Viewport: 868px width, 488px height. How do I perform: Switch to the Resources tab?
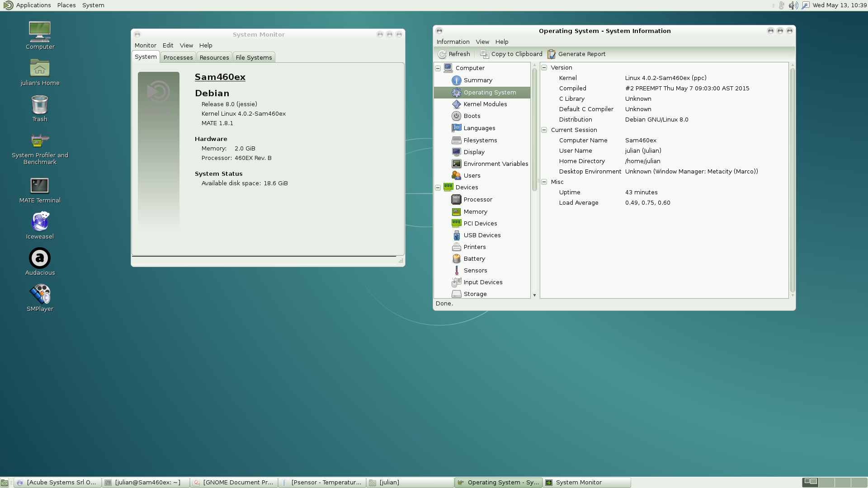point(214,58)
